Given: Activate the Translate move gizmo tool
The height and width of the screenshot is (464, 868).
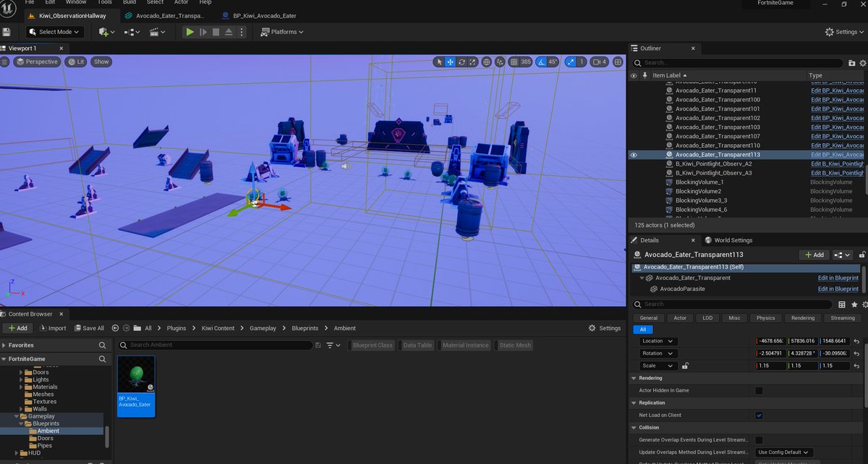Looking at the screenshot, I should 450,62.
